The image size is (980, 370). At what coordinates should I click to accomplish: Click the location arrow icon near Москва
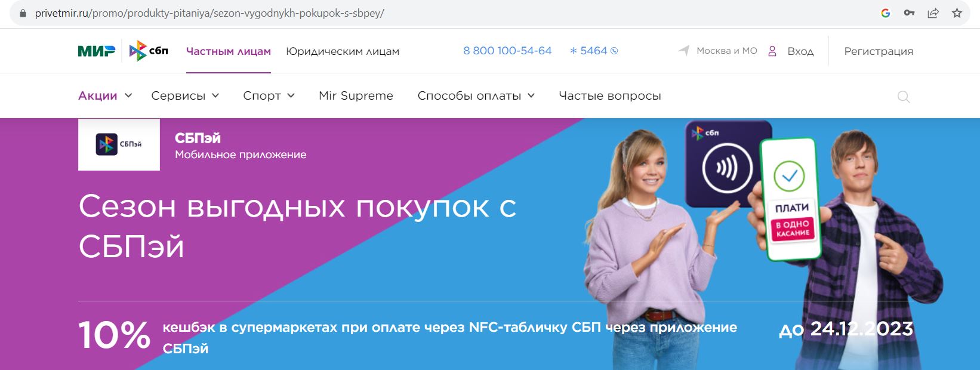pos(684,51)
